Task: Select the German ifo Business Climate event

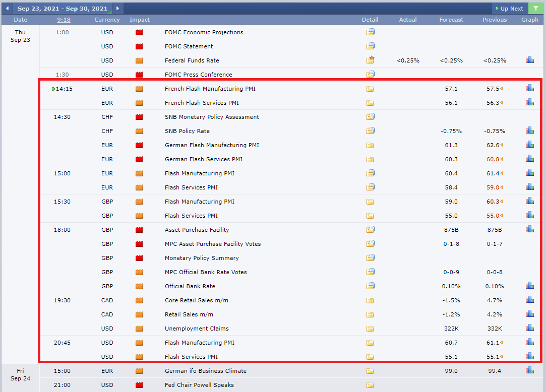Action: tap(206, 371)
